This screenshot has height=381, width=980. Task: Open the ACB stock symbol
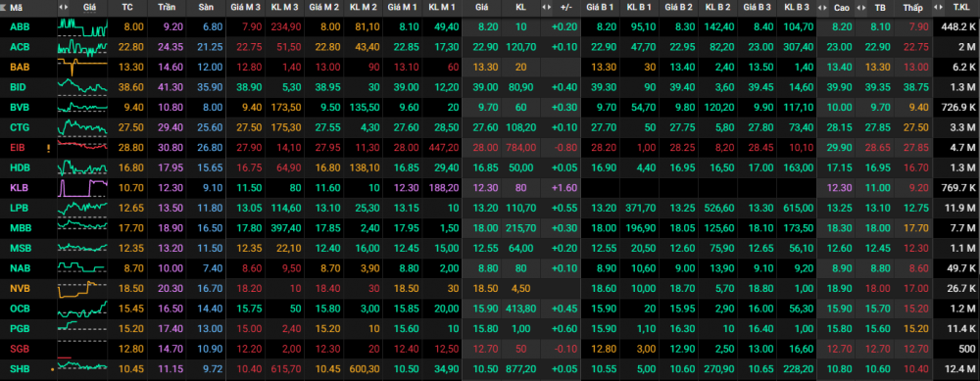(x=20, y=47)
